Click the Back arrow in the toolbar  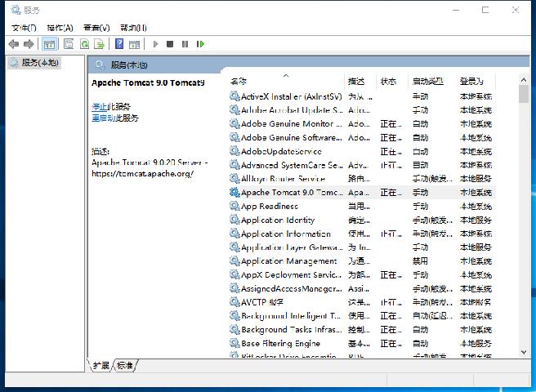[x=13, y=44]
